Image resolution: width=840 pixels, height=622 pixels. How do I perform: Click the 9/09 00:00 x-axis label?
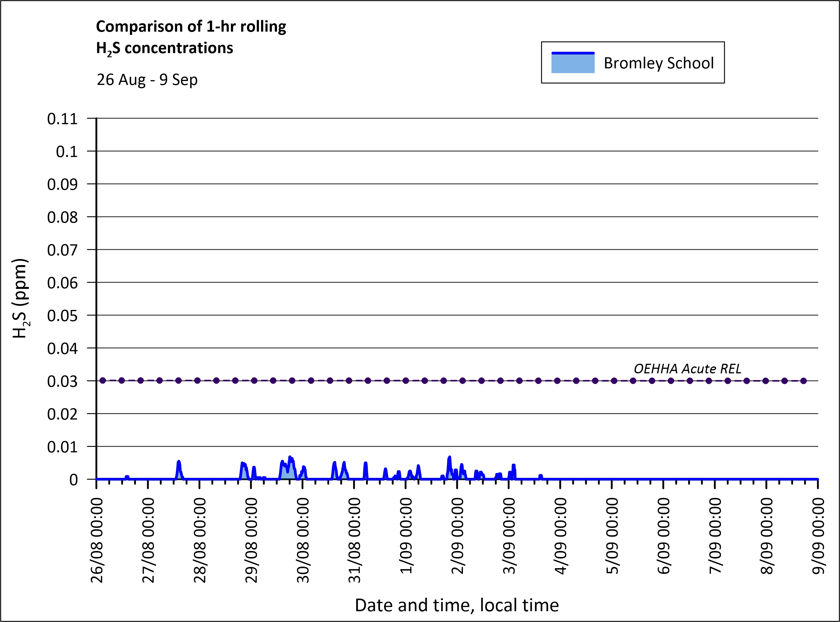coord(818,536)
